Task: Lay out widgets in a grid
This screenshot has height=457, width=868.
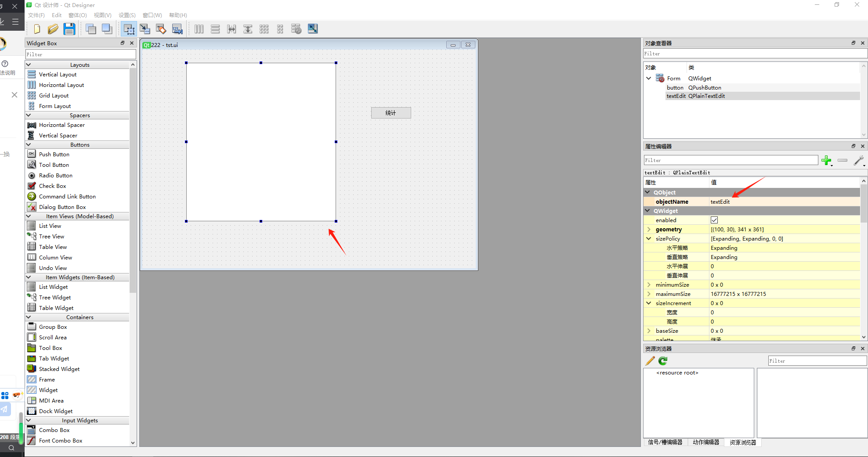Action: 264,29
